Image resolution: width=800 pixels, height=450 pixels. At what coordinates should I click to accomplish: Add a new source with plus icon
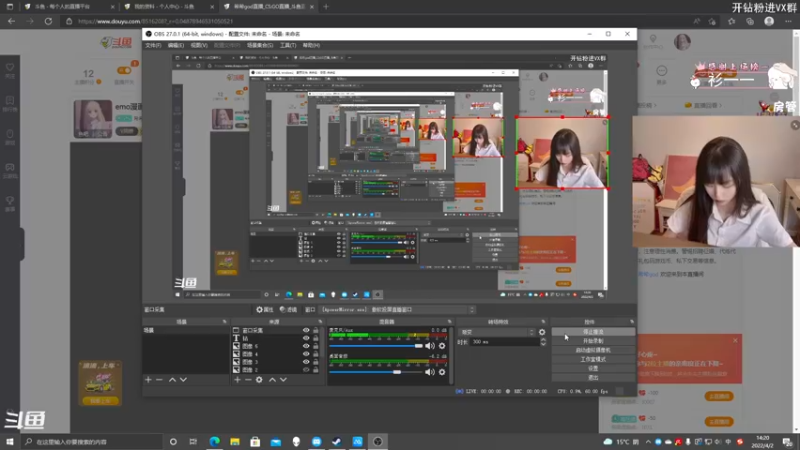(237, 380)
